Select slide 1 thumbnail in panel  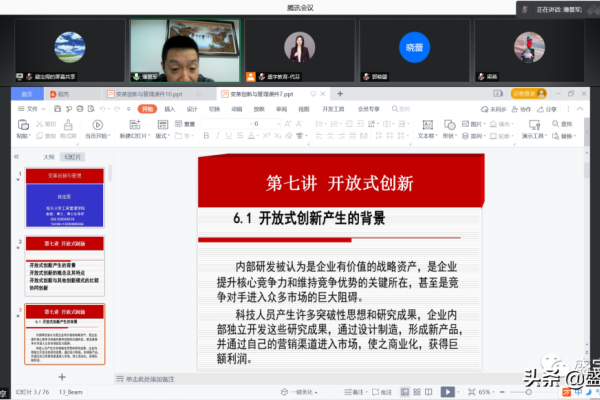[65, 198]
